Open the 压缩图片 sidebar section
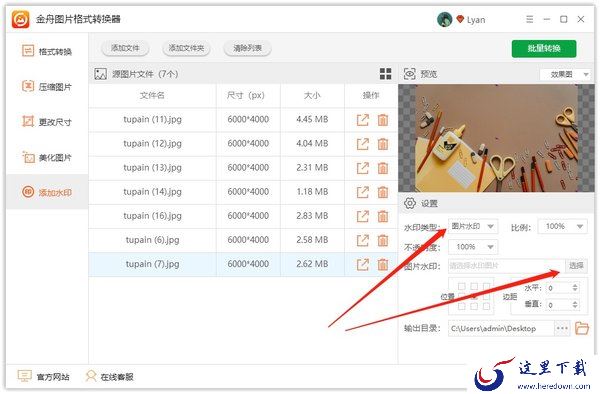The image size is (600, 394). pos(47,86)
